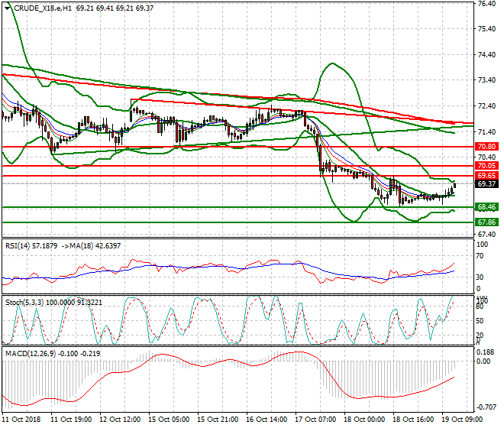Click the 19 Oct 09:00 time label

[x=462, y=420]
